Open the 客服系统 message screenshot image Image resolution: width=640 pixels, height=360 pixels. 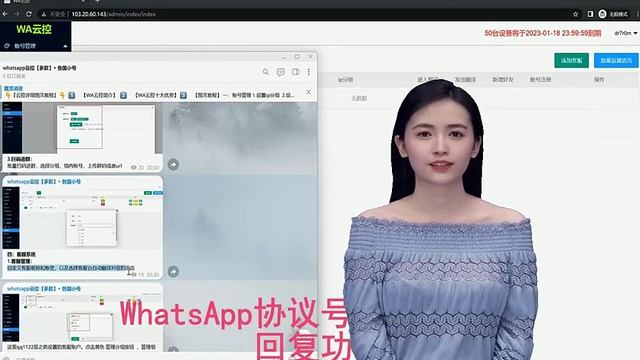click(82, 218)
